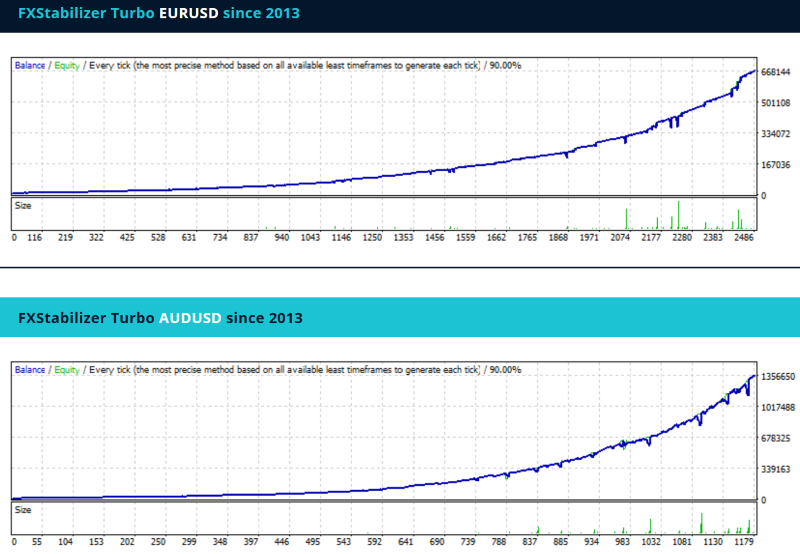Click the 90.00% quality text in EURUSD chart
The width and height of the screenshot is (800, 554).
tap(503, 66)
